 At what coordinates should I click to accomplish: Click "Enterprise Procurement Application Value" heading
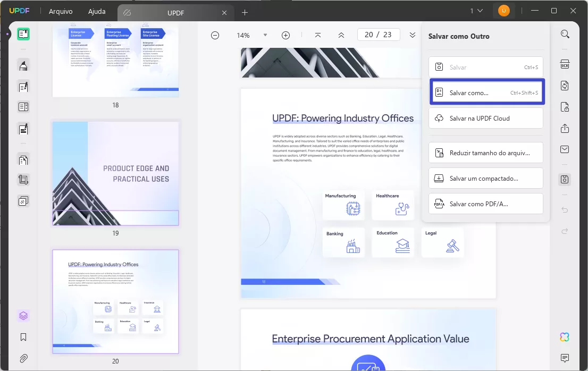tap(371, 339)
